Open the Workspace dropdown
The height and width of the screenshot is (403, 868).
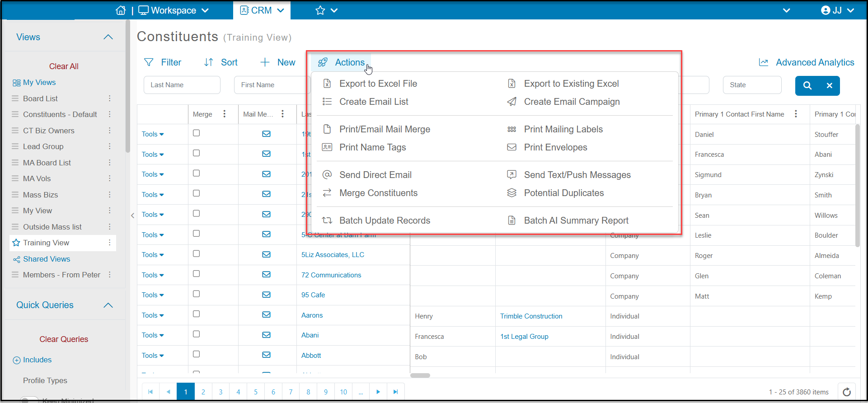tap(174, 10)
